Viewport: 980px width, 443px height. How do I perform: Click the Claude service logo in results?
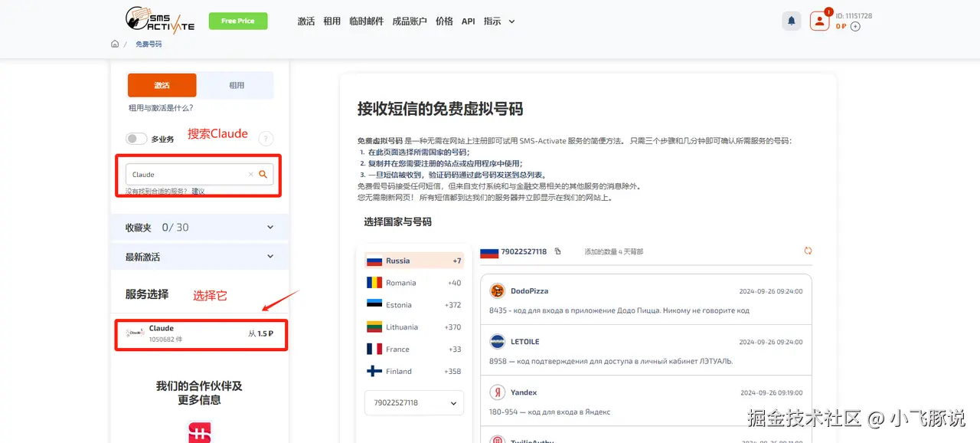(x=135, y=333)
